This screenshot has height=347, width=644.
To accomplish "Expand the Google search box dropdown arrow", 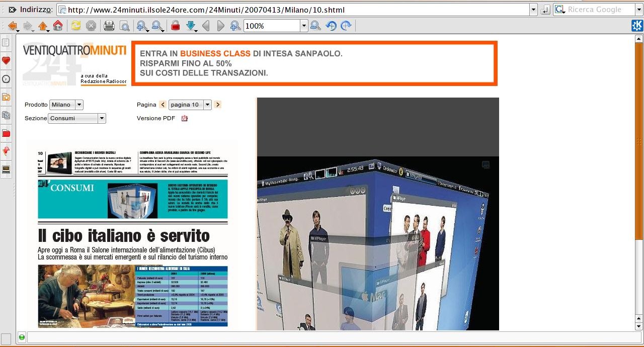I will (639, 10).
